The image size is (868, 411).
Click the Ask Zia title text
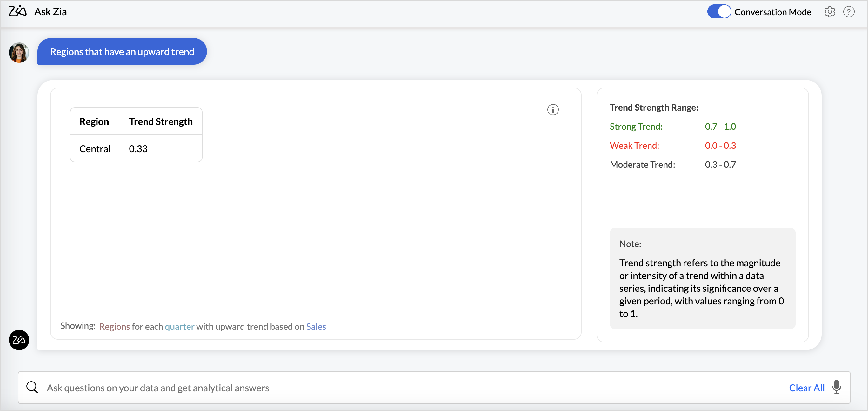50,11
